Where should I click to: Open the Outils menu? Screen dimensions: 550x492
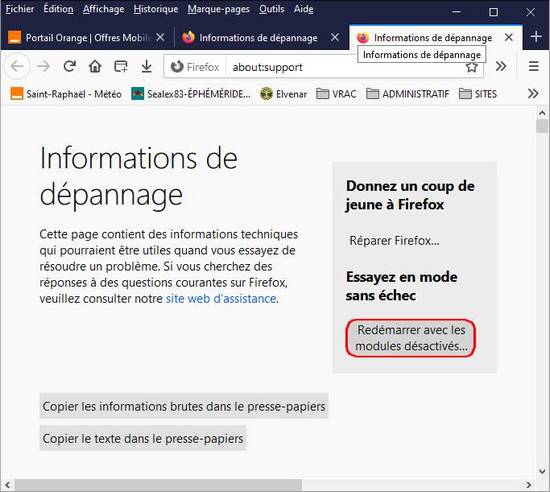click(272, 9)
